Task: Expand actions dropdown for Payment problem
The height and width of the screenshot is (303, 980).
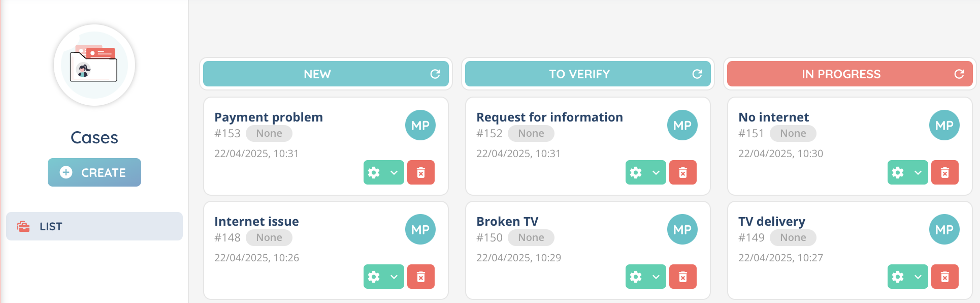Action: coord(394,173)
